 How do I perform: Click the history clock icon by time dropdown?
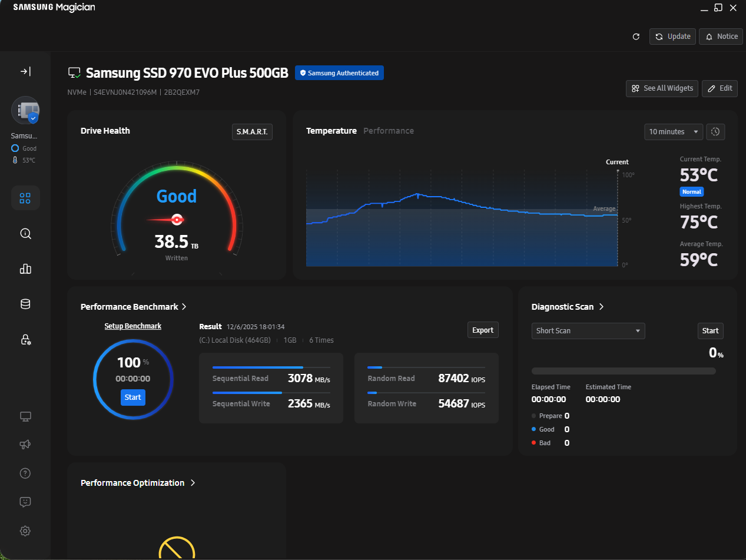715,132
